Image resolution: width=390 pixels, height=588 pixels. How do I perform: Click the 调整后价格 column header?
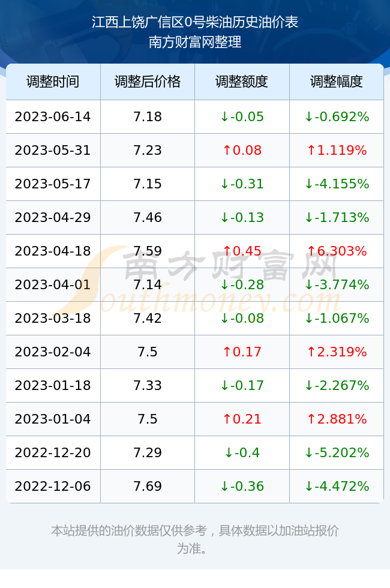click(148, 82)
